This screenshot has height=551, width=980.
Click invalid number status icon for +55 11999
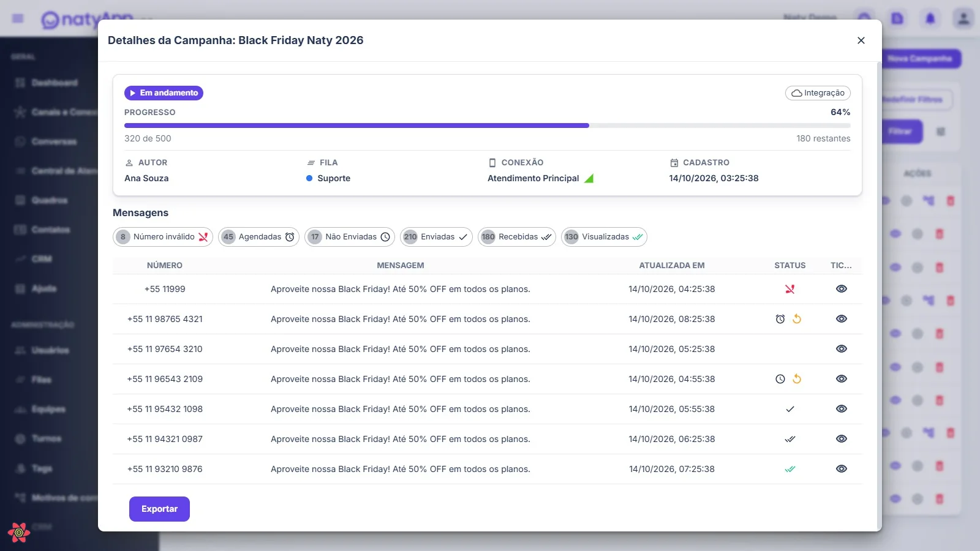tap(790, 289)
